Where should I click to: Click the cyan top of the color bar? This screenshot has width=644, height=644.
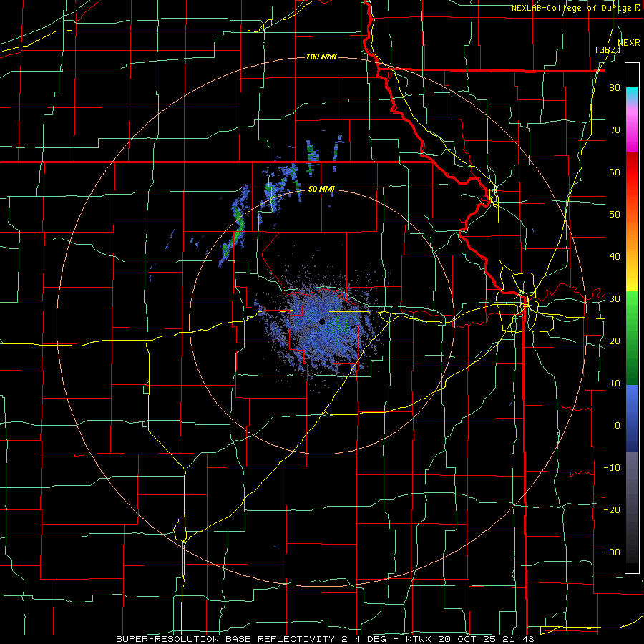[632, 92]
